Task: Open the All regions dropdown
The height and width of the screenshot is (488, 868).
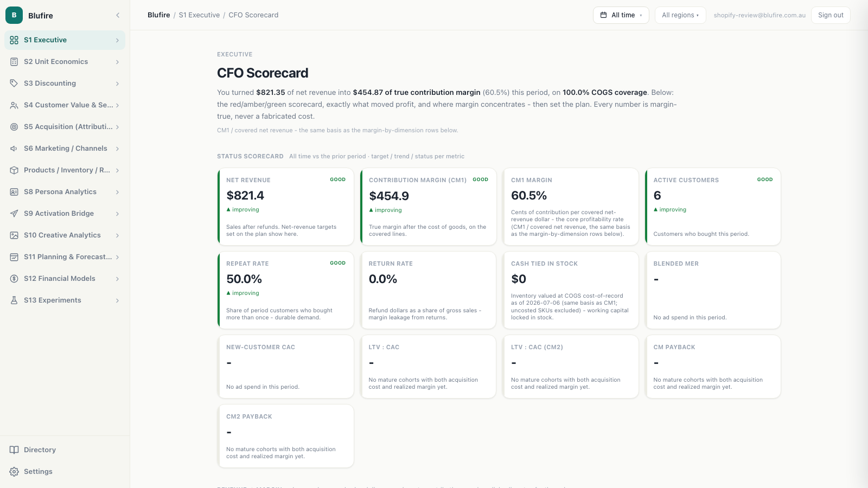Action: [680, 15]
